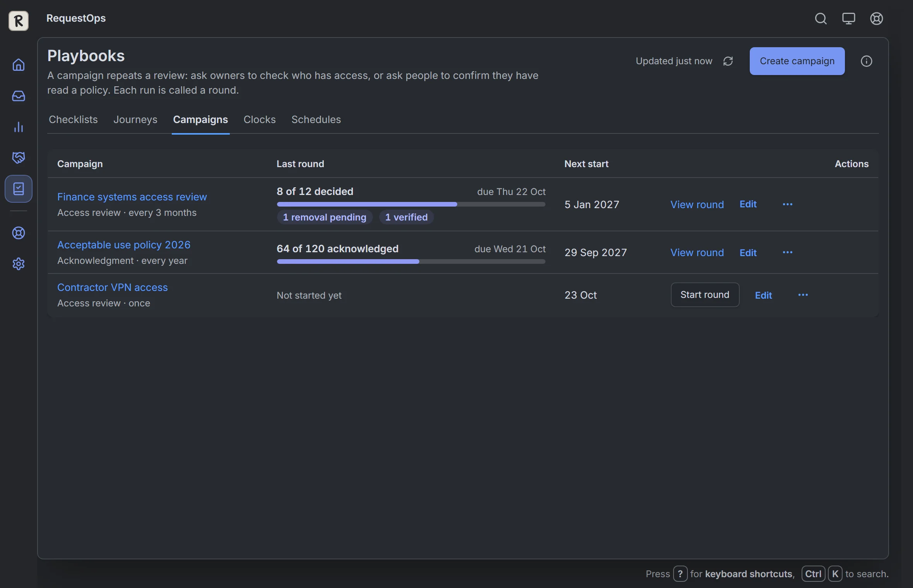The width and height of the screenshot is (913, 588).
Task: Click the due Thu 22 Oct text
Action: point(511,191)
